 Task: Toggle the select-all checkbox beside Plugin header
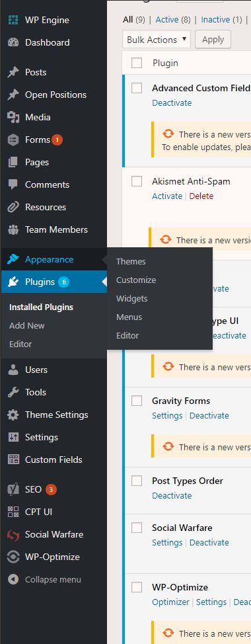(137, 63)
